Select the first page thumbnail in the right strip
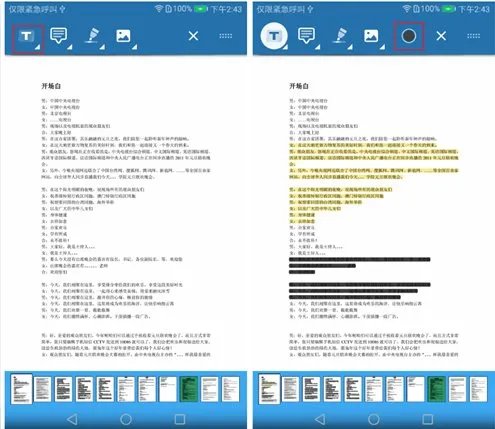This screenshot has height=429, width=495. pyautogui.click(x=269, y=389)
